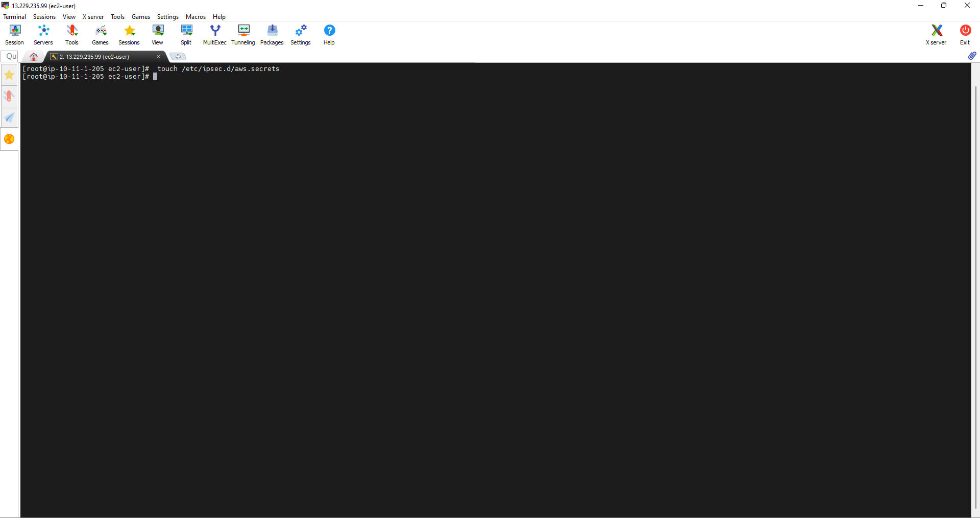The width and height of the screenshot is (980, 518).
Task: Open the Macros menu
Action: pos(195,17)
